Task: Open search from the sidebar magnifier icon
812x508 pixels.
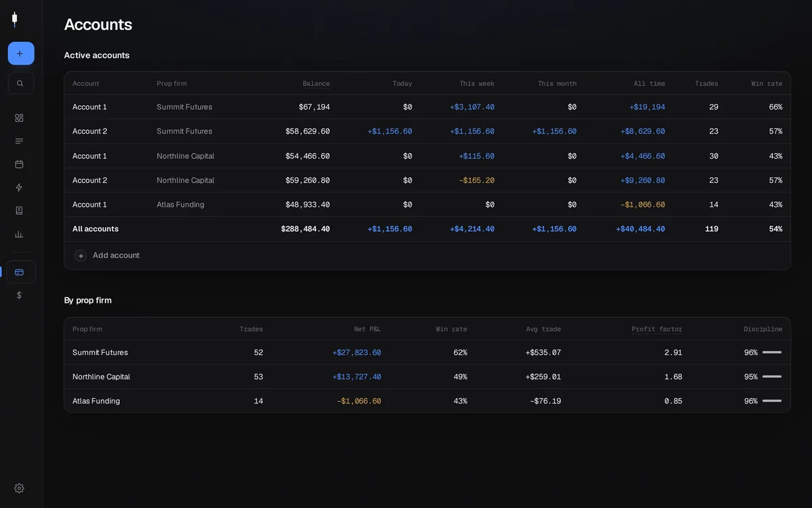Action: click(21, 83)
